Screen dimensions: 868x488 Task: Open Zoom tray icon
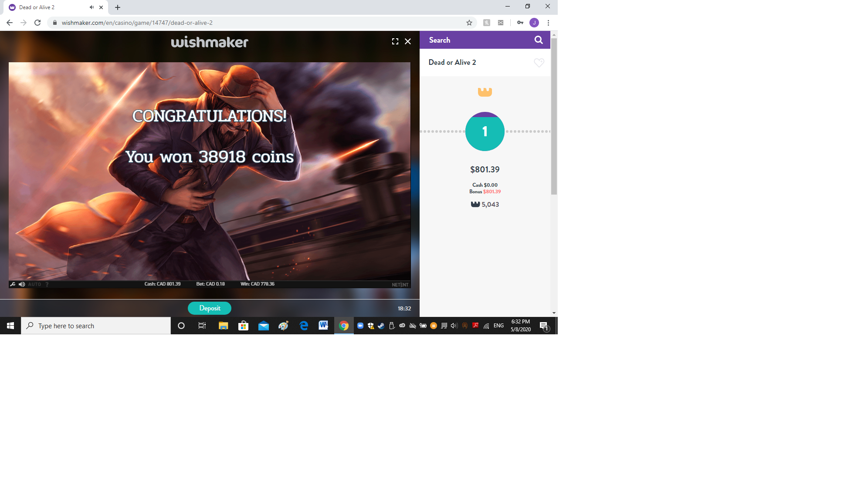(360, 326)
